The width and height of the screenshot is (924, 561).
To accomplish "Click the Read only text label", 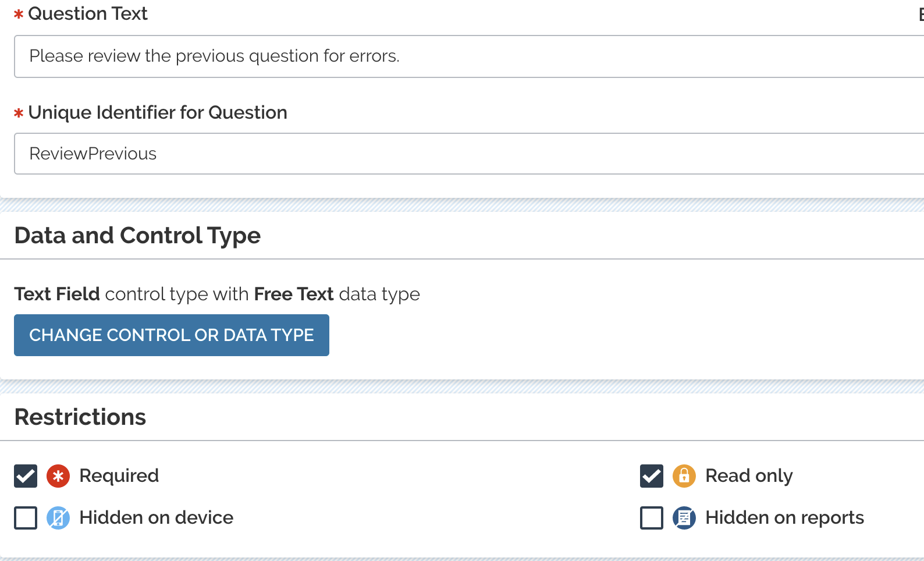I will (x=749, y=476).
